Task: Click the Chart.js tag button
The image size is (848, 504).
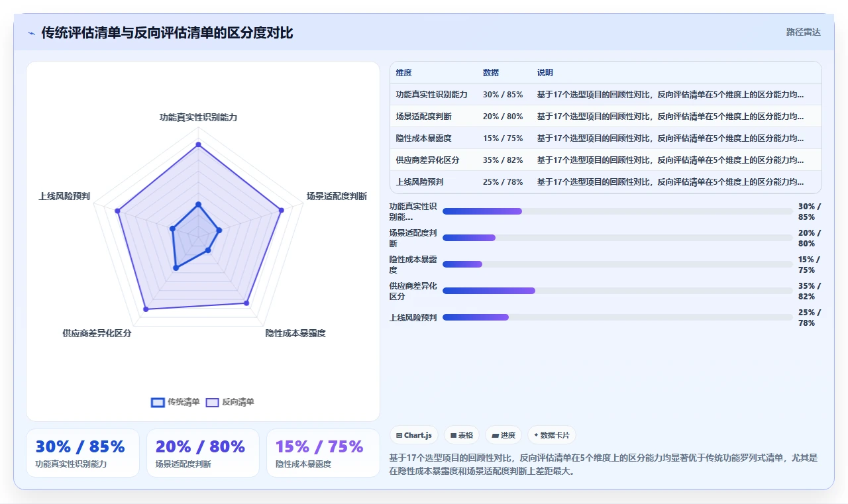Action: point(414,435)
